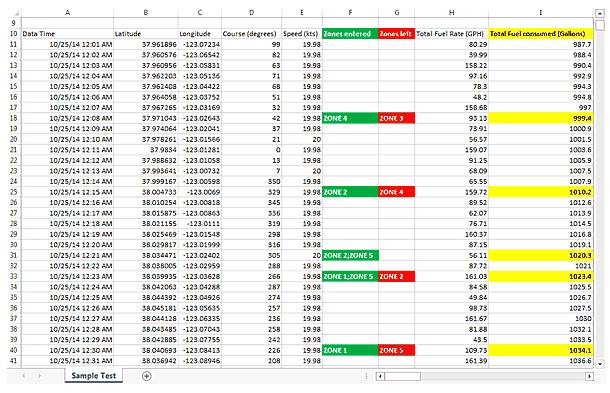This screenshot has width=610, height=393.
Task: Select column I header
Action: tap(540, 13)
